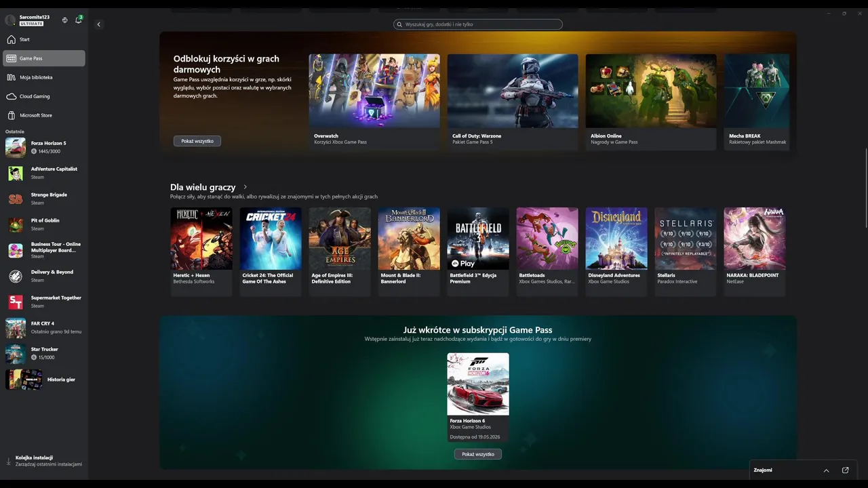Open Cloud Gaming in the sidebar
This screenshot has width=868, height=488.
tap(44, 96)
